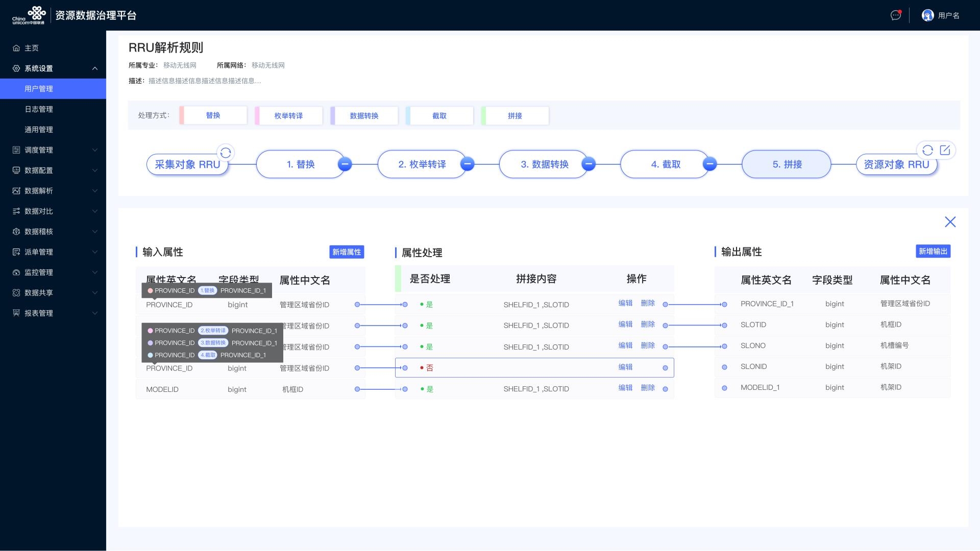
Task: Click 编辑 for PROVINCE_ID拼接 row
Action: [x=625, y=367]
